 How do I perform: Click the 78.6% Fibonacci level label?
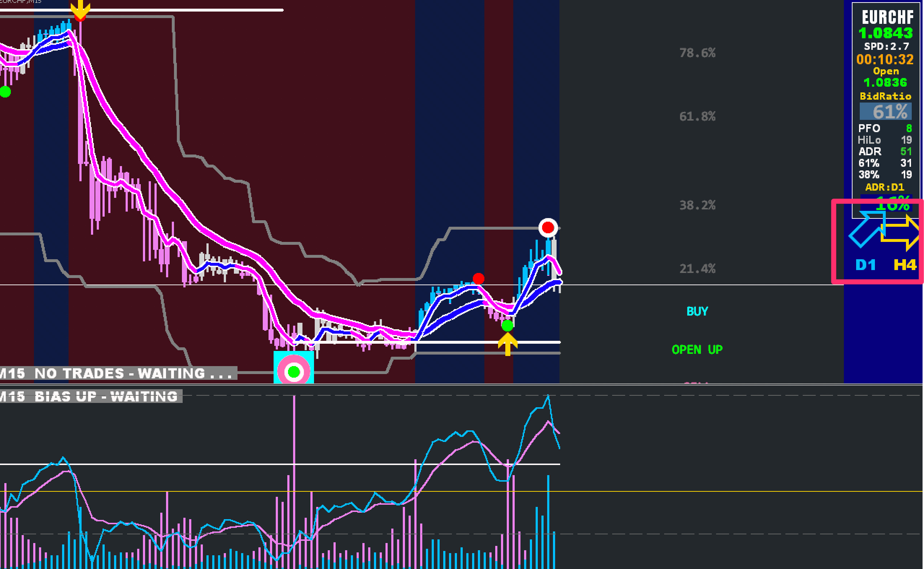click(697, 53)
